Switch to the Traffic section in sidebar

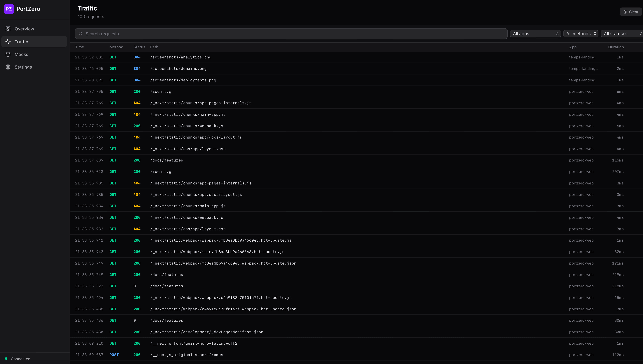click(21, 42)
